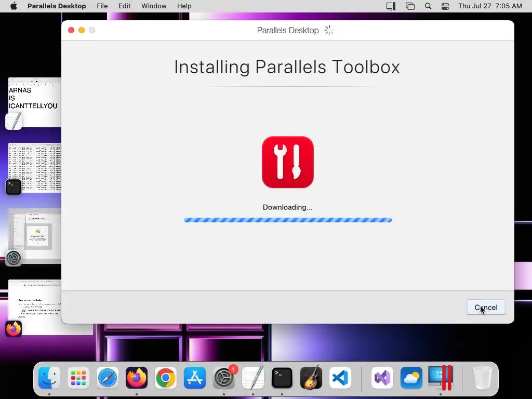This screenshot has width=532, height=399.
Task: Switch to Firefox window in Stage Manager
Action: click(x=35, y=307)
